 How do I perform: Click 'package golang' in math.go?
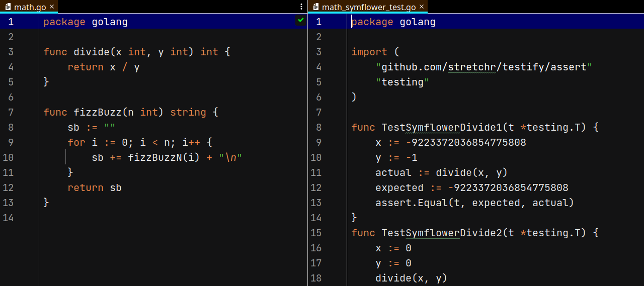(x=86, y=22)
